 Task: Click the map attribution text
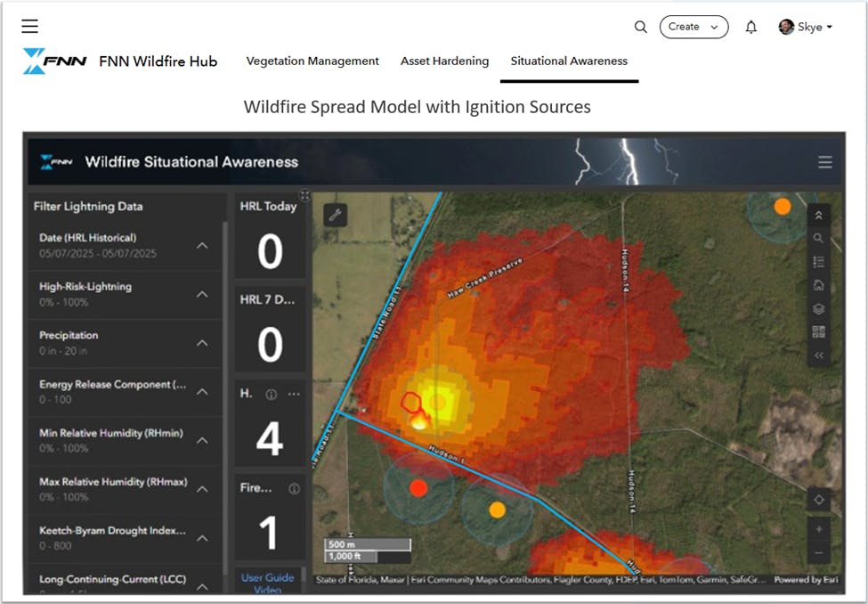click(541, 580)
